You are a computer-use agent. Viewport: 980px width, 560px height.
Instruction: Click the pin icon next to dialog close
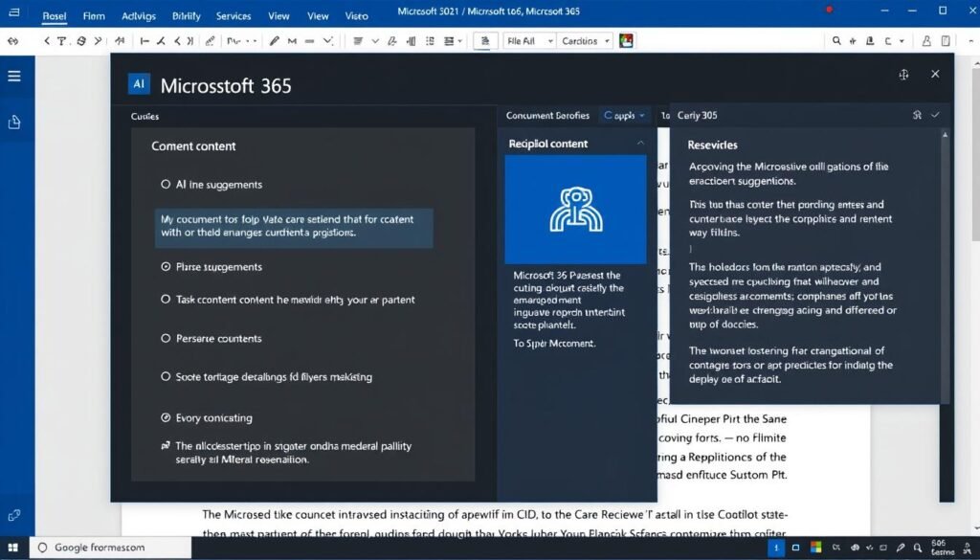tap(903, 75)
